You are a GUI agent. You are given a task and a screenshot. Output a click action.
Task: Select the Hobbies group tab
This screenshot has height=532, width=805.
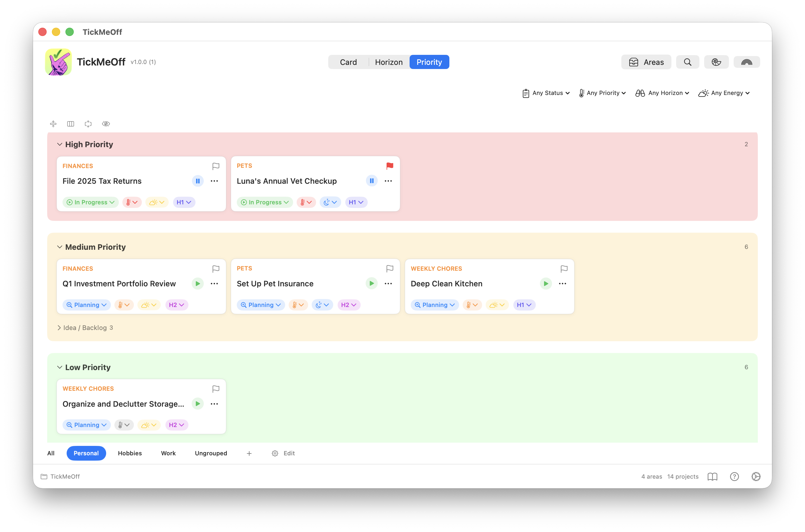pyautogui.click(x=129, y=453)
